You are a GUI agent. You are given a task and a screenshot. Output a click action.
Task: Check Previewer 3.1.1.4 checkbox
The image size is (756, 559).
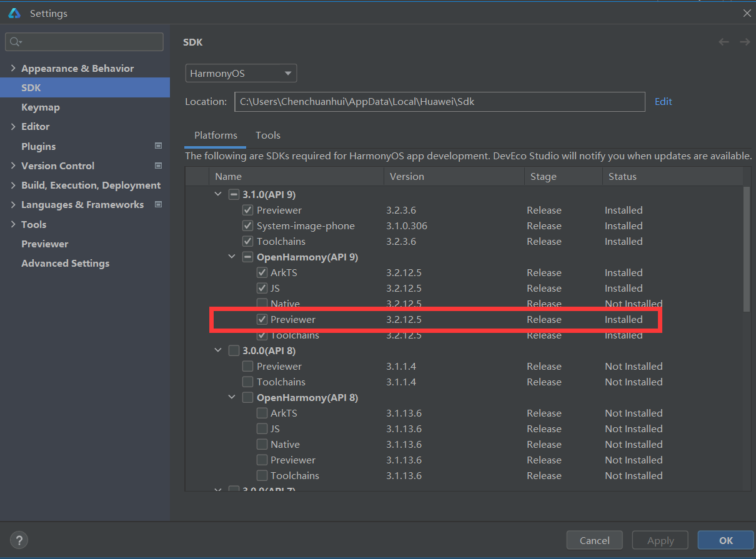tap(248, 366)
